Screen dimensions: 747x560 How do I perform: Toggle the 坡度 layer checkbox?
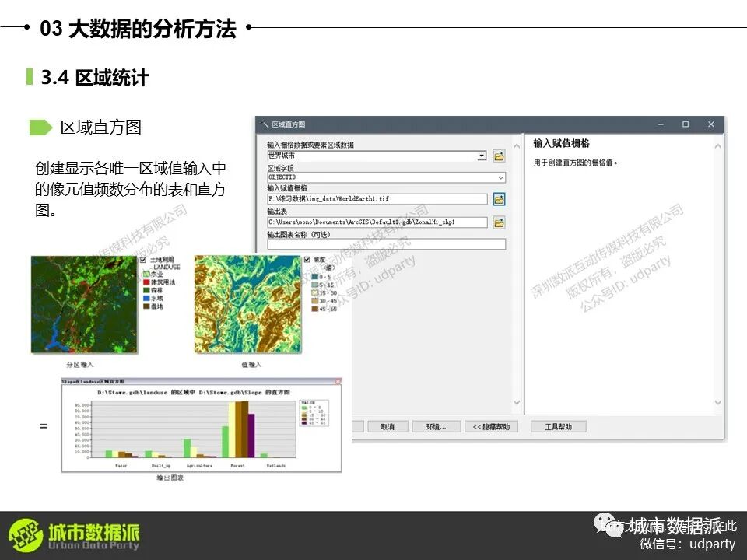[307, 259]
